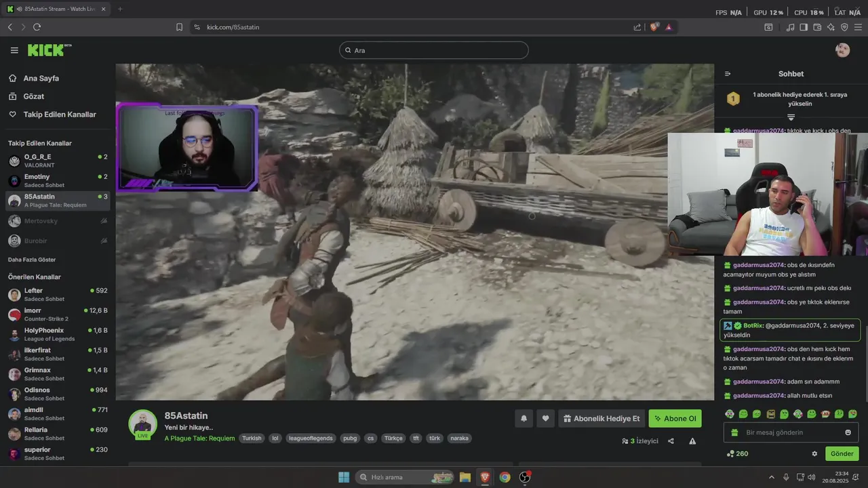Open the emoji picker in chat
Viewport: 868px width, 488px height.
[848, 432]
